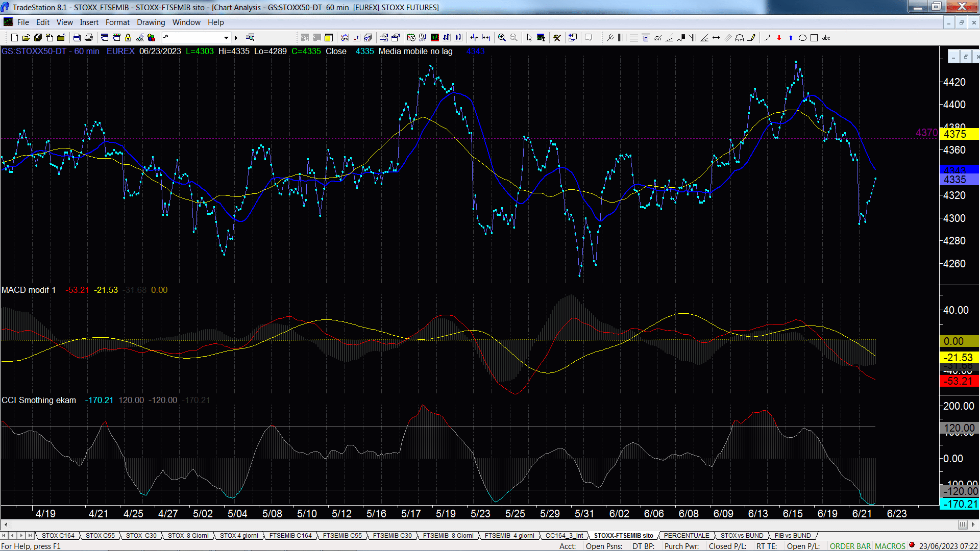The height and width of the screenshot is (551, 980).
Task: Click the Print icon in toolbar
Action: [x=89, y=38]
